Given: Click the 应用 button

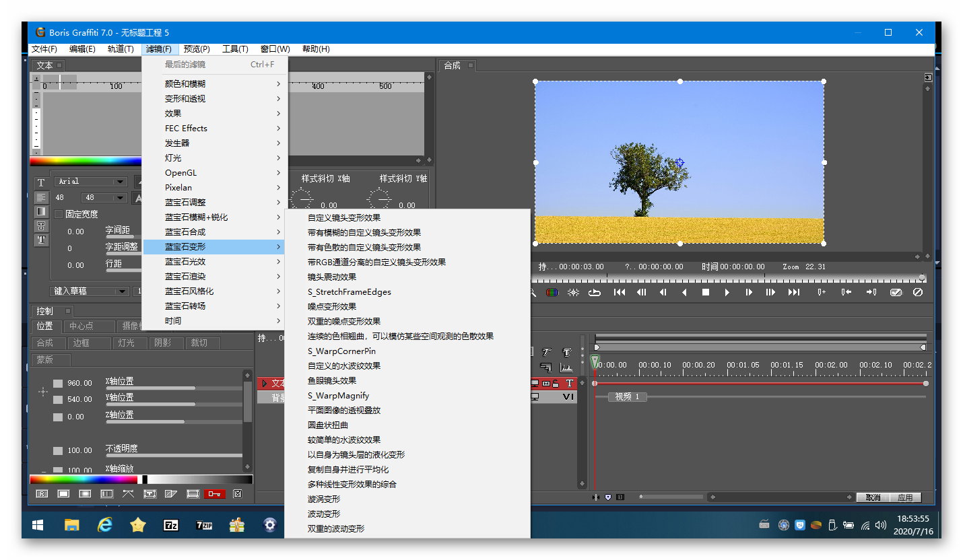Looking at the screenshot, I should 905,497.
